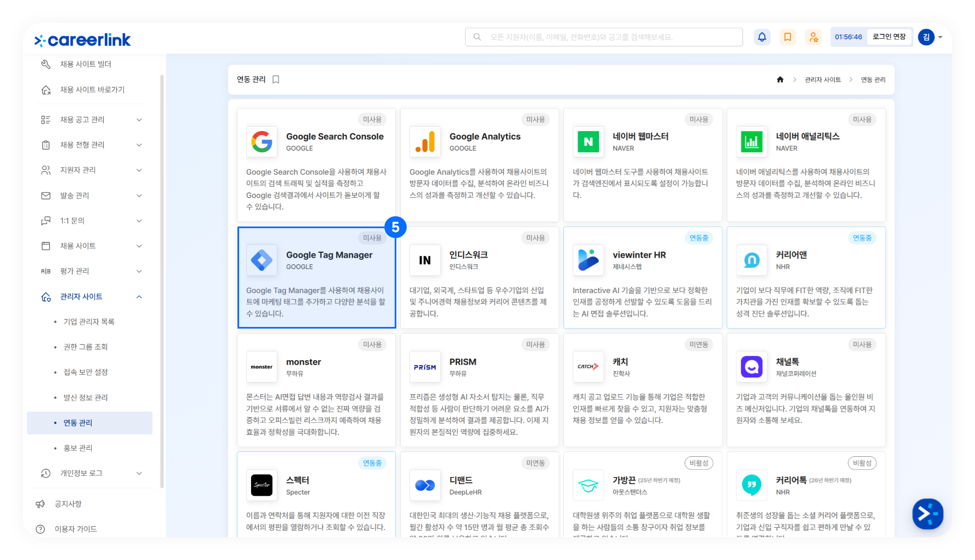Click the Google Analytics logo
The height and width of the screenshot is (560, 975).
pos(425,142)
